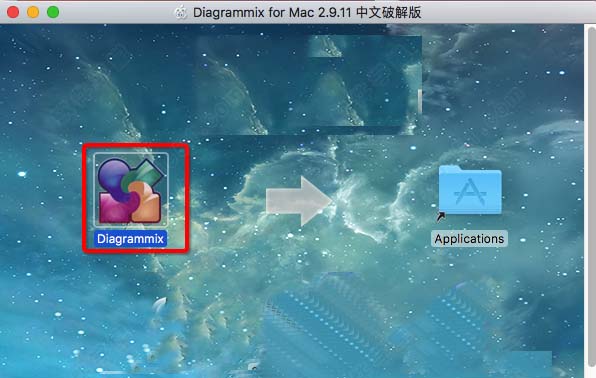Click the gray right-pointing install arrow graphic
The height and width of the screenshot is (378, 596).
click(299, 201)
